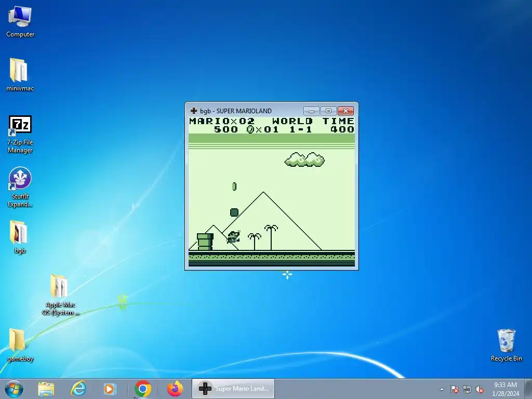Click the green warp pipe in game
The width and height of the screenshot is (532, 399).
(x=205, y=242)
